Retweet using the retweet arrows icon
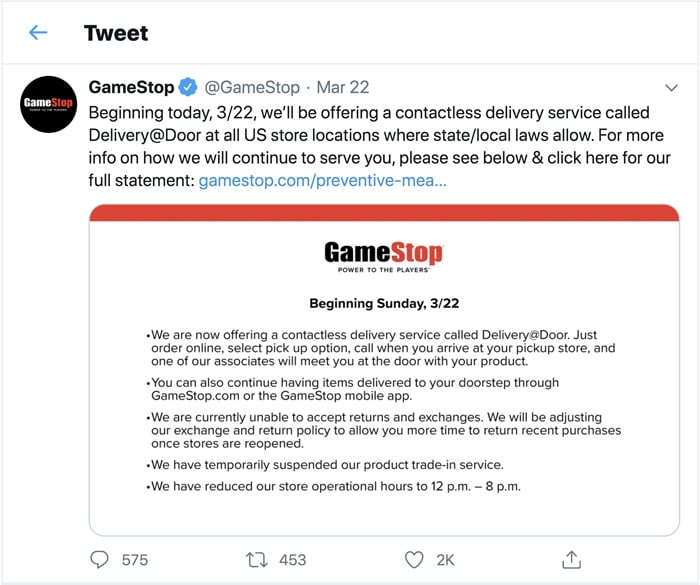The width and height of the screenshot is (700, 585). click(x=258, y=559)
